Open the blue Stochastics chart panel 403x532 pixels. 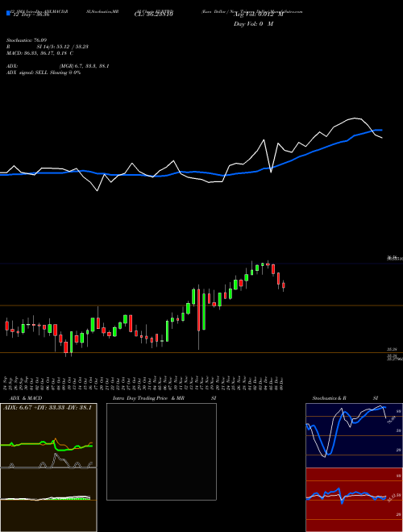click(x=354, y=435)
